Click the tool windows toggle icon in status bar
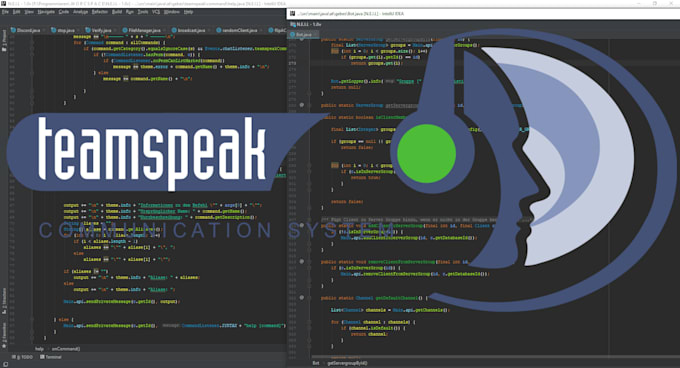 pos(5,364)
